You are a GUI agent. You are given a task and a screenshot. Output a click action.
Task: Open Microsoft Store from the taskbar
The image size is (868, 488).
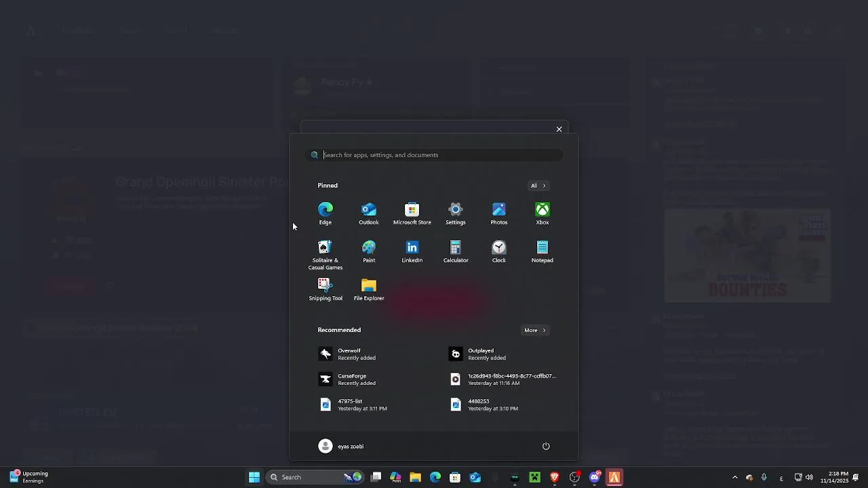point(455,477)
